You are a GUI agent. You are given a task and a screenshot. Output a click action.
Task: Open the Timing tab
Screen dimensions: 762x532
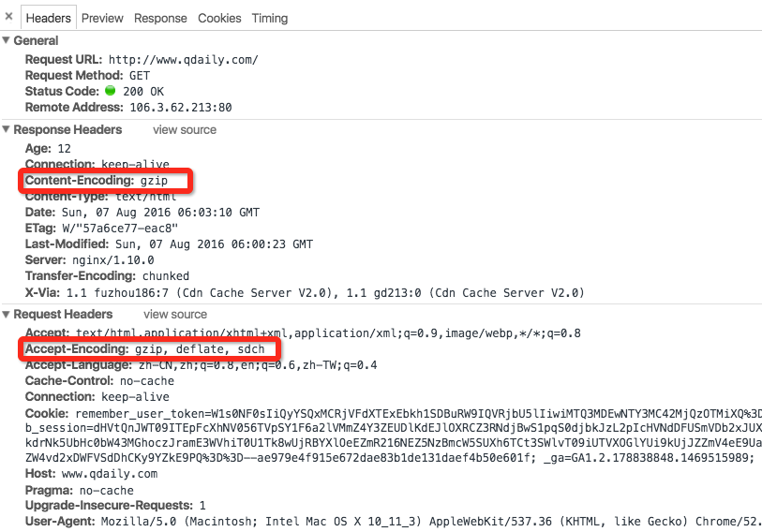[270, 18]
